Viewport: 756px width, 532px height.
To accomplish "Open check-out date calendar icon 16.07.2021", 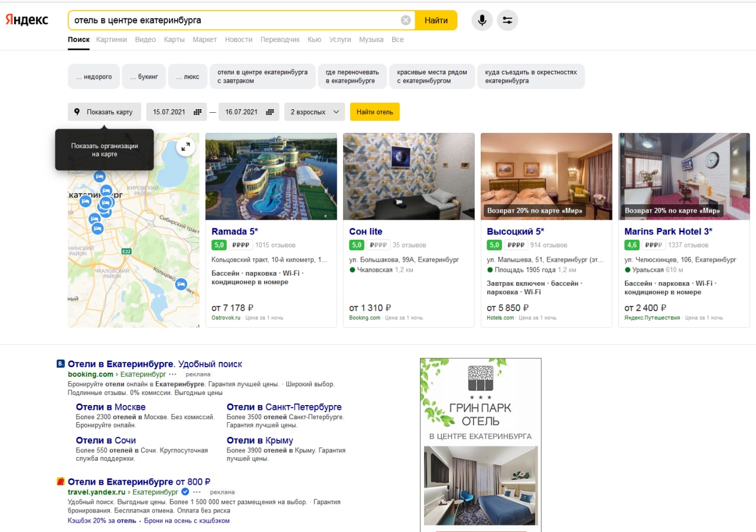I will [x=270, y=112].
